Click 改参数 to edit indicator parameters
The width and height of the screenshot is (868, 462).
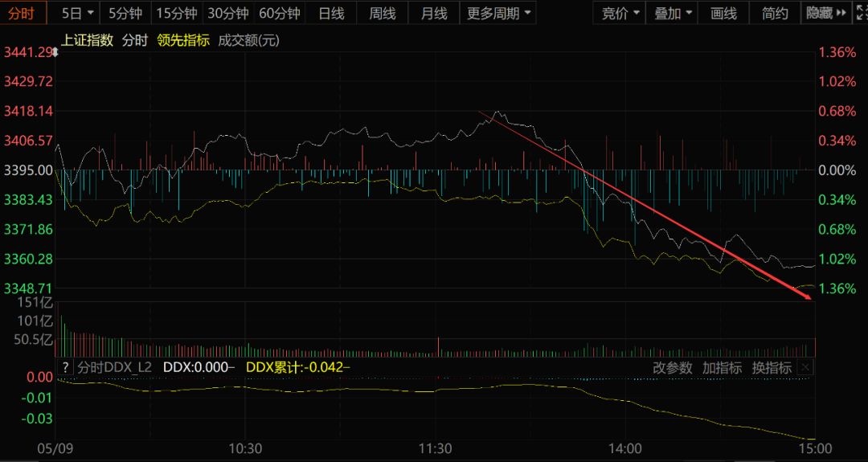point(673,368)
